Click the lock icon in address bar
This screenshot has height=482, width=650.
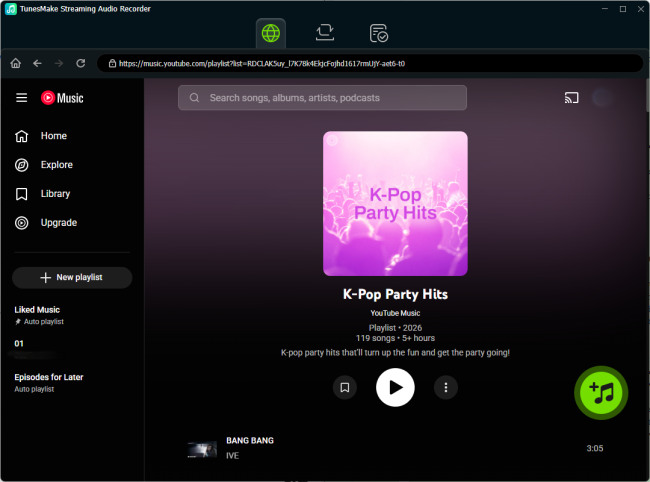(112, 63)
